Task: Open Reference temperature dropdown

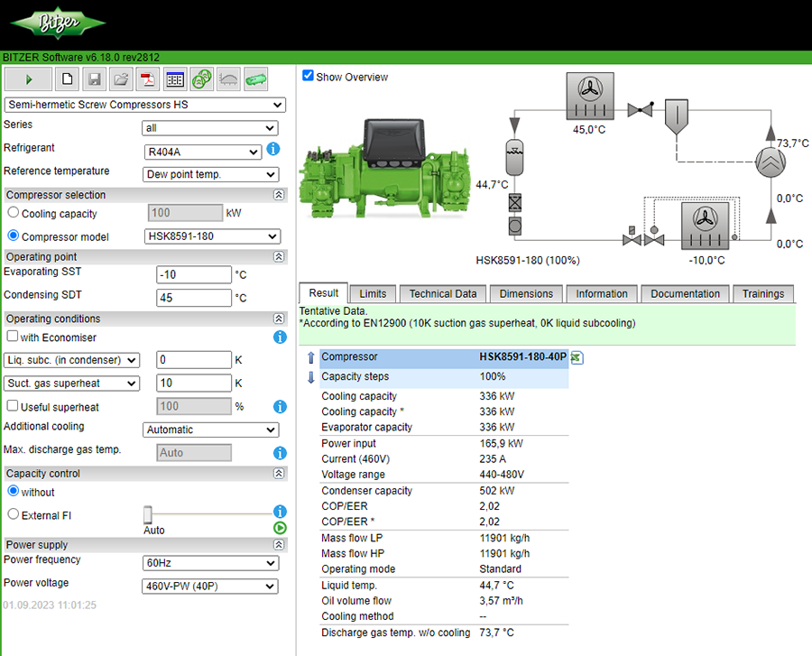Action: 211,174
